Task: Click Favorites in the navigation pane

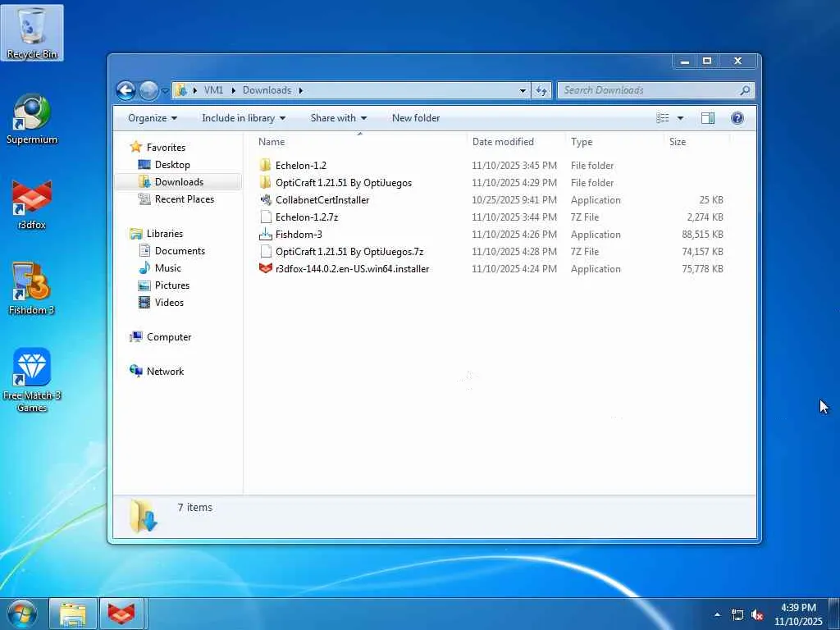Action: click(166, 147)
